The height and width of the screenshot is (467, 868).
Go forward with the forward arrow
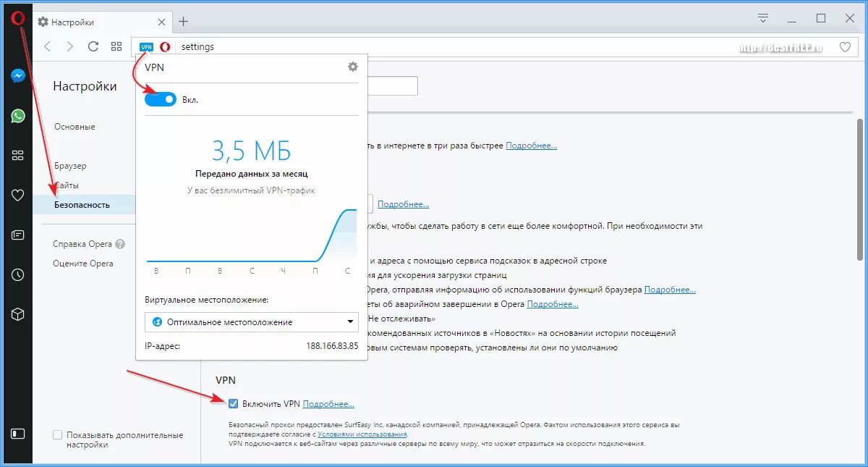[x=70, y=46]
